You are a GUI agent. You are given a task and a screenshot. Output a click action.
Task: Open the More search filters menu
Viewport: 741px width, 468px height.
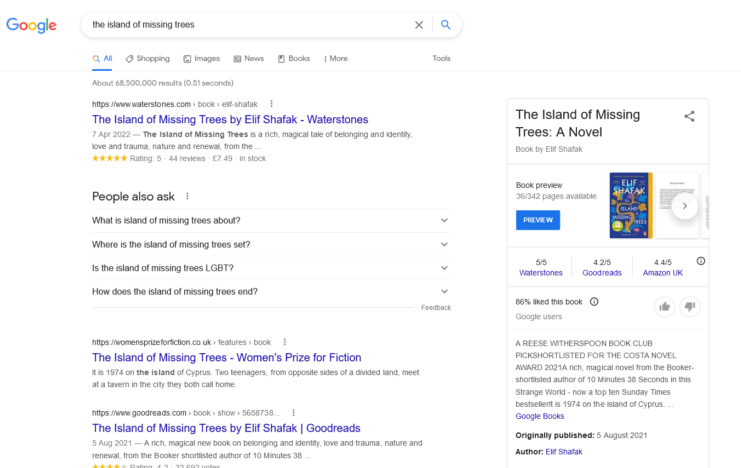(335, 59)
